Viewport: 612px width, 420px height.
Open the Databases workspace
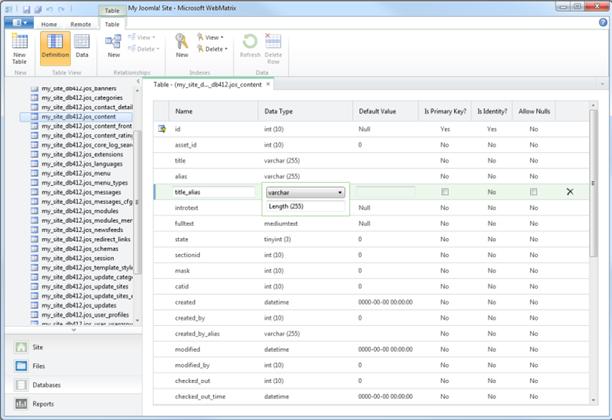pos(74,385)
